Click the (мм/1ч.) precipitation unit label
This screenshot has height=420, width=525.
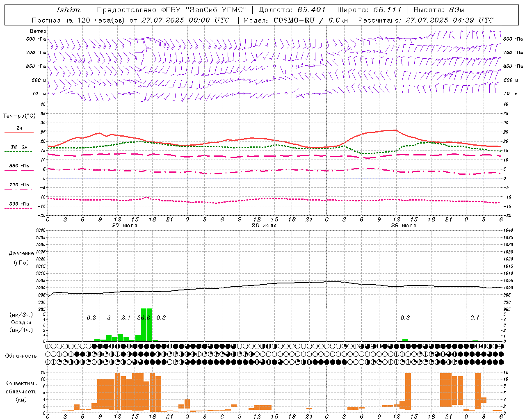coord(21,330)
